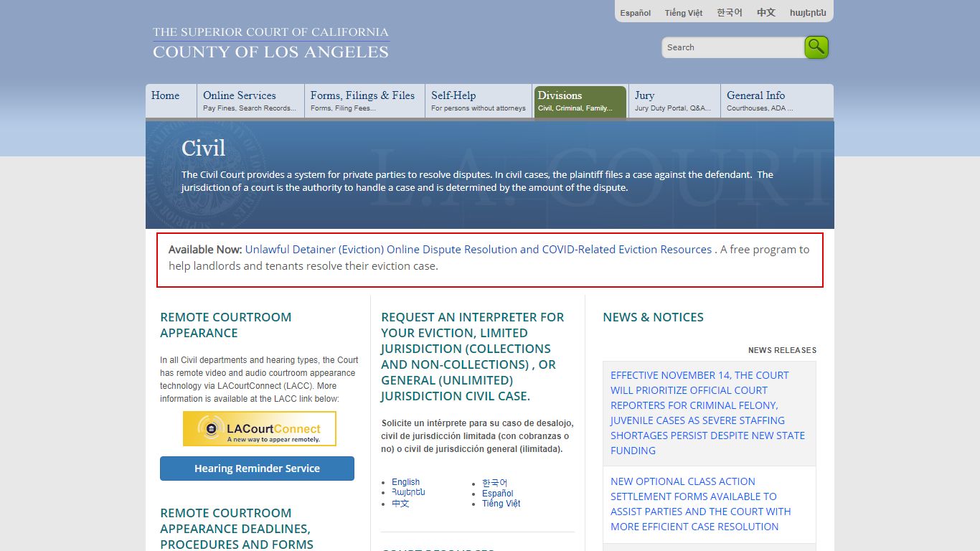Click the Remote Courtroom Appearance heading
This screenshot has height=551, width=980.
click(x=226, y=325)
